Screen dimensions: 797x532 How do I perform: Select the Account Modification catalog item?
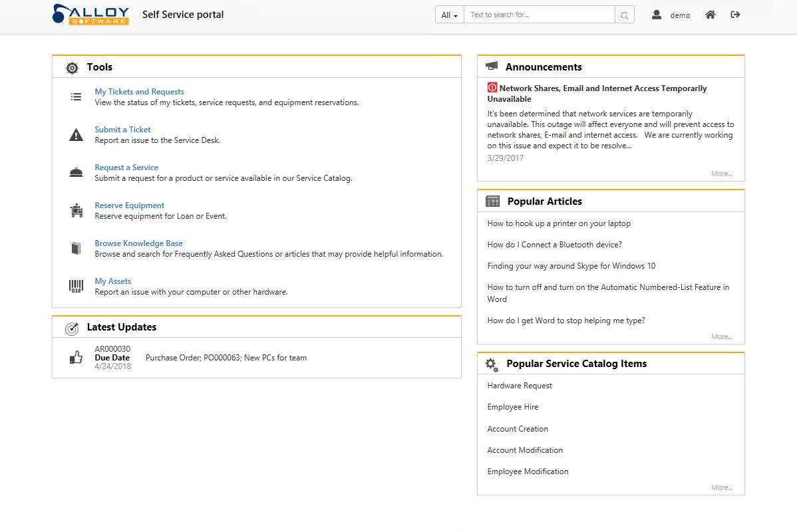[524, 450]
